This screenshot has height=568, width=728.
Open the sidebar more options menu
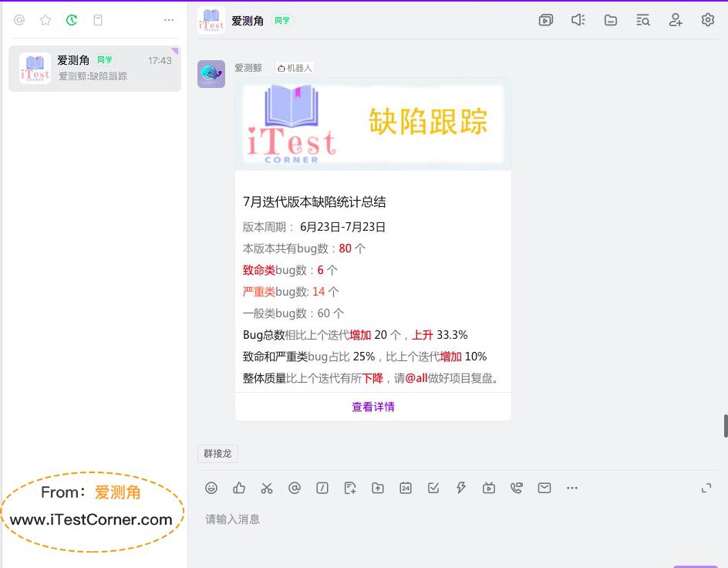point(168,20)
